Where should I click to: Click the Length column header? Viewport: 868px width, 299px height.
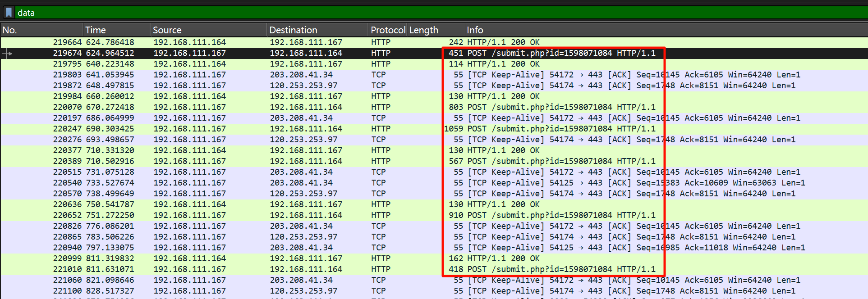(435, 30)
